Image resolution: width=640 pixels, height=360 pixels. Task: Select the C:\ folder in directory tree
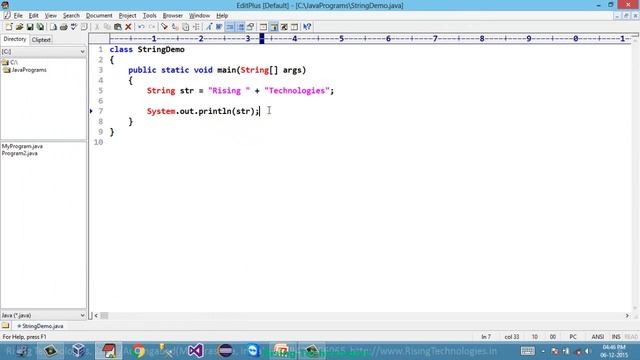point(10,62)
